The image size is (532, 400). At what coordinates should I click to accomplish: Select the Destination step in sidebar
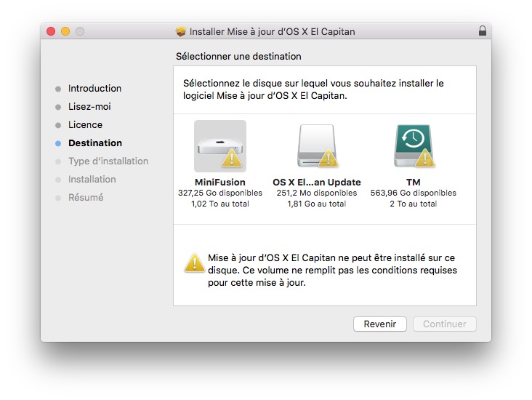[95, 143]
